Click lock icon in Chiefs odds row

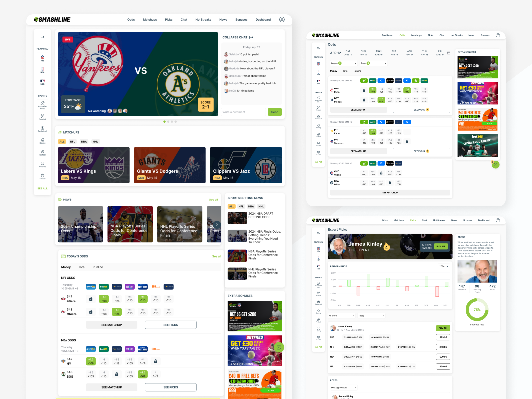click(91, 312)
